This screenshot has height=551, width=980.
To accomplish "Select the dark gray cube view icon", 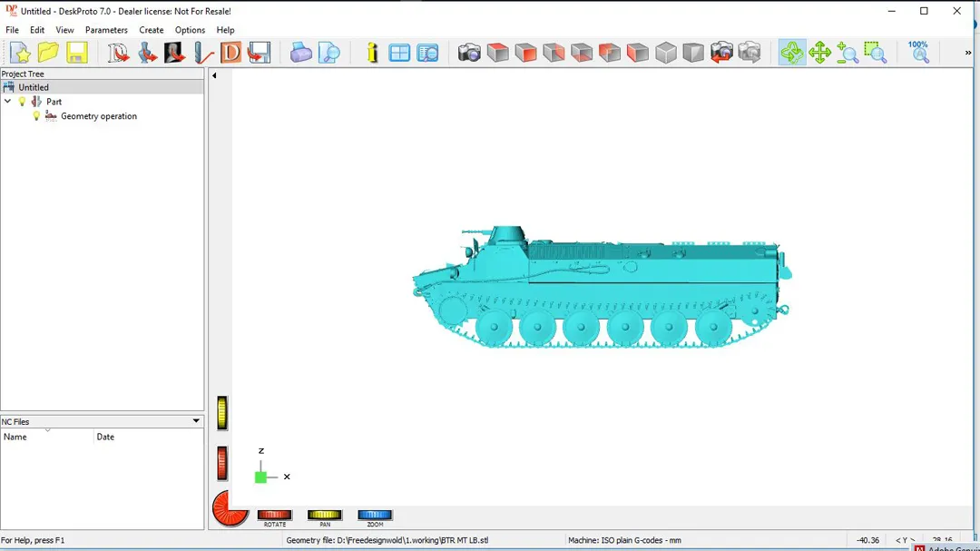I will (693, 53).
